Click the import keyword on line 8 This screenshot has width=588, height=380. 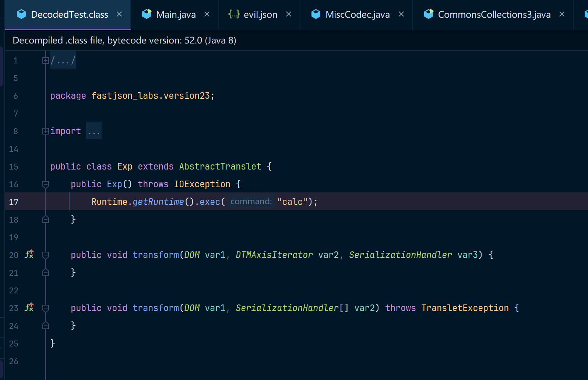[x=66, y=131]
